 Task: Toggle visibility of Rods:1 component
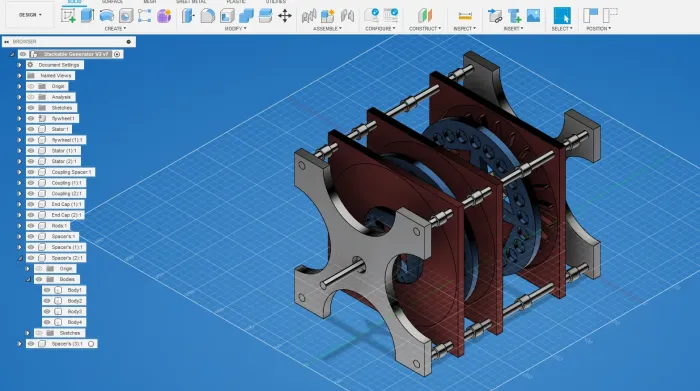(x=31, y=226)
